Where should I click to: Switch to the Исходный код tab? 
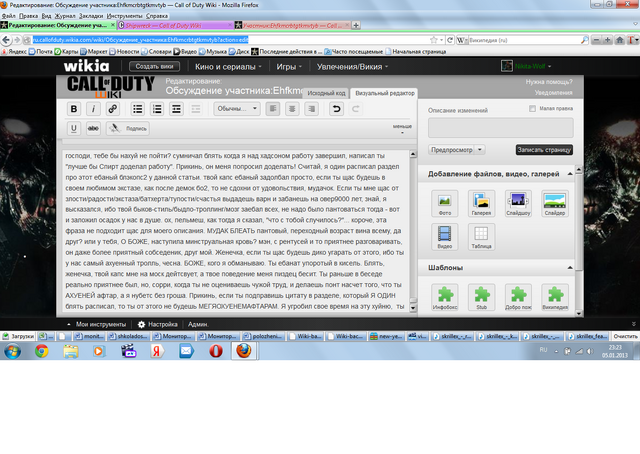pos(326,93)
